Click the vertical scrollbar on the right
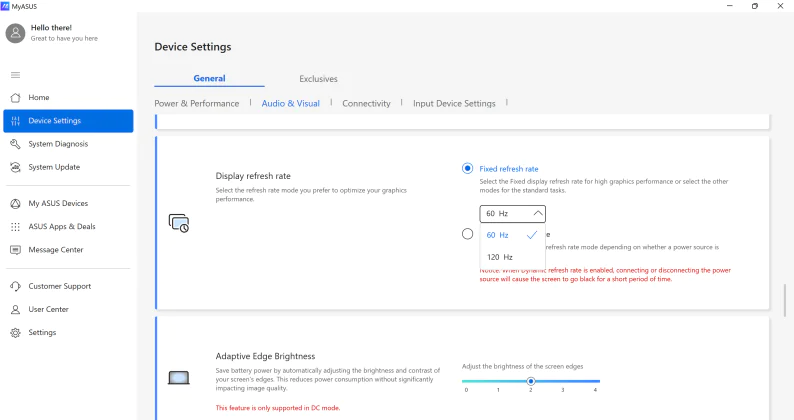794x420 pixels. click(x=785, y=300)
